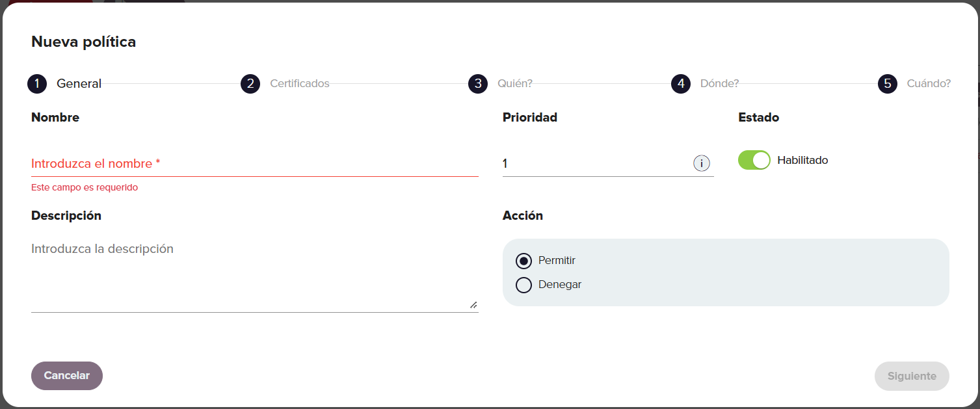This screenshot has width=980, height=409.
Task: Open the Cuándo? step label
Action: click(929, 84)
